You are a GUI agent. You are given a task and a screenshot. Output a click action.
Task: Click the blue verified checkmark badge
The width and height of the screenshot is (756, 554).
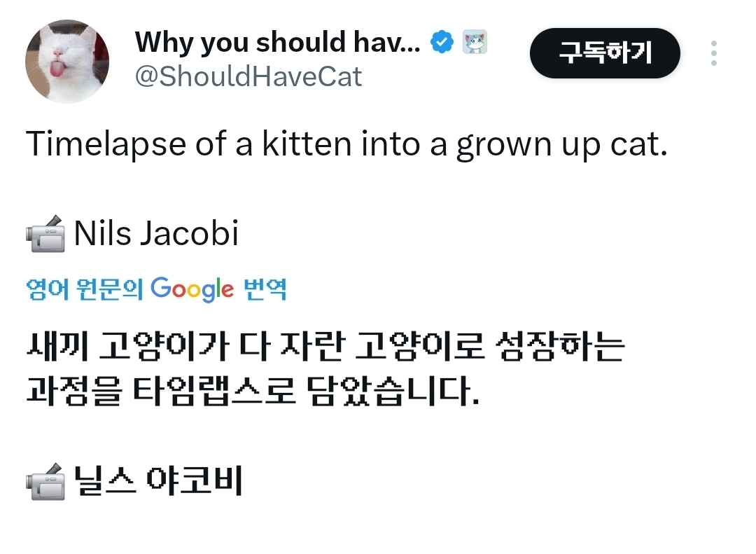[x=441, y=43]
